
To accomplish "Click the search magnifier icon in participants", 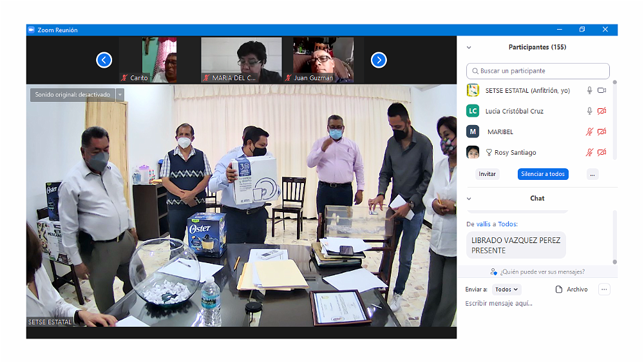I will point(475,71).
